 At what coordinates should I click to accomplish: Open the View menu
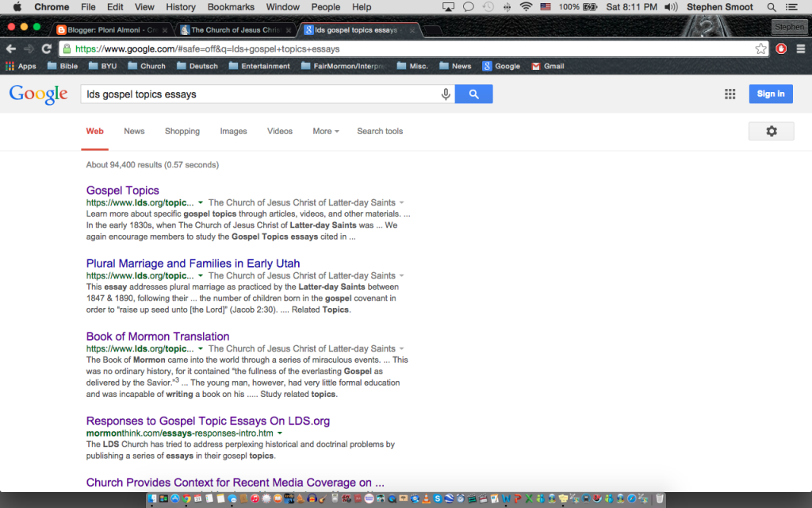(144, 6)
